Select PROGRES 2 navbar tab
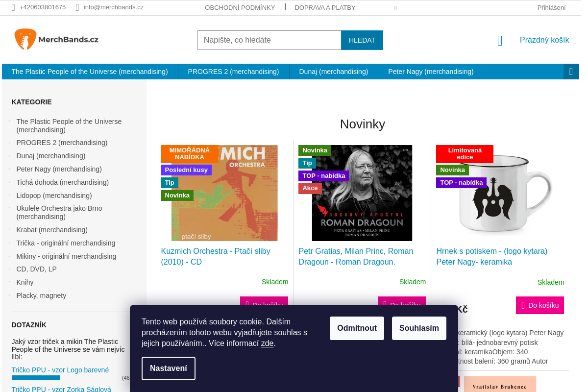This screenshot has height=392, width=588. pyautogui.click(x=233, y=72)
